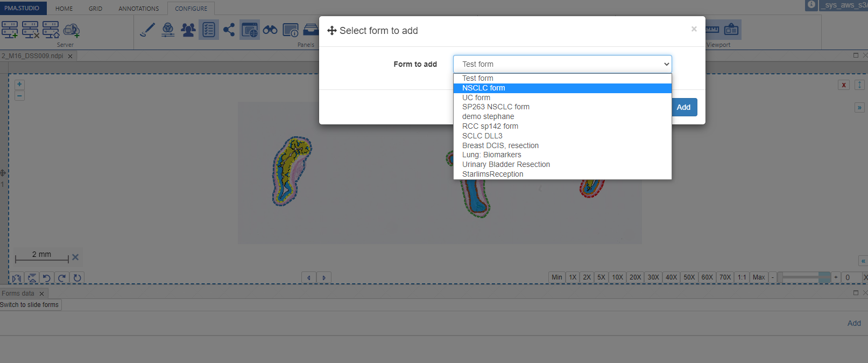Viewport: 868px width, 363px height.
Task: Click Switch to slide forms button
Action: click(x=30, y=305)
